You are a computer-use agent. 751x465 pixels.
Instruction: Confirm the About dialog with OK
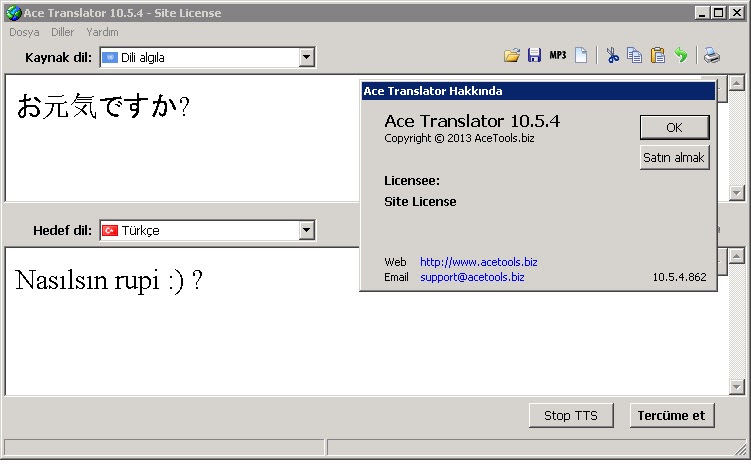[x=674, y=127]
